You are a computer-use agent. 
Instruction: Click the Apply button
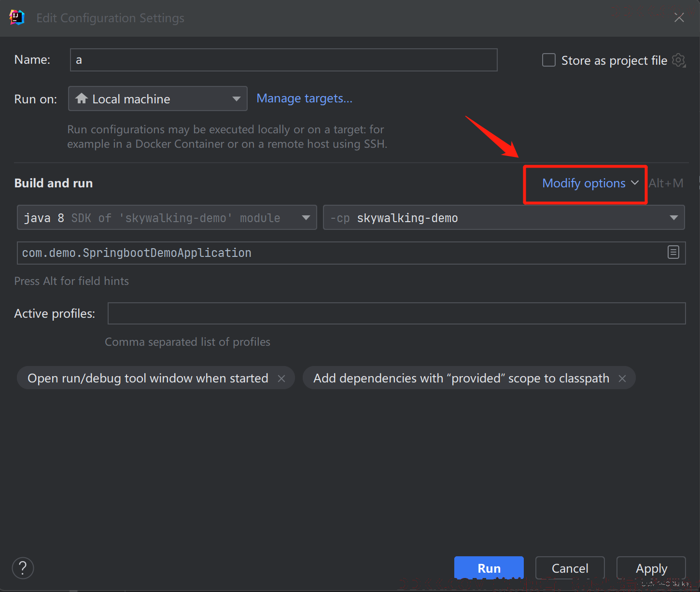(651, 568)
